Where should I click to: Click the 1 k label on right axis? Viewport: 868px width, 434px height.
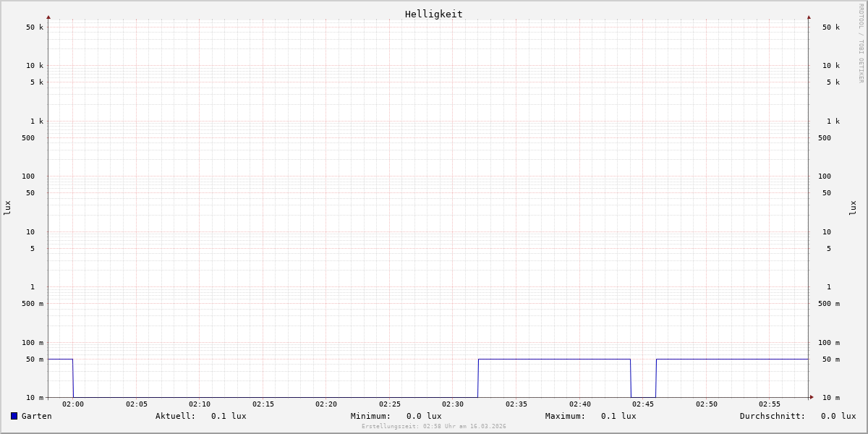click(x=833, y=122)
